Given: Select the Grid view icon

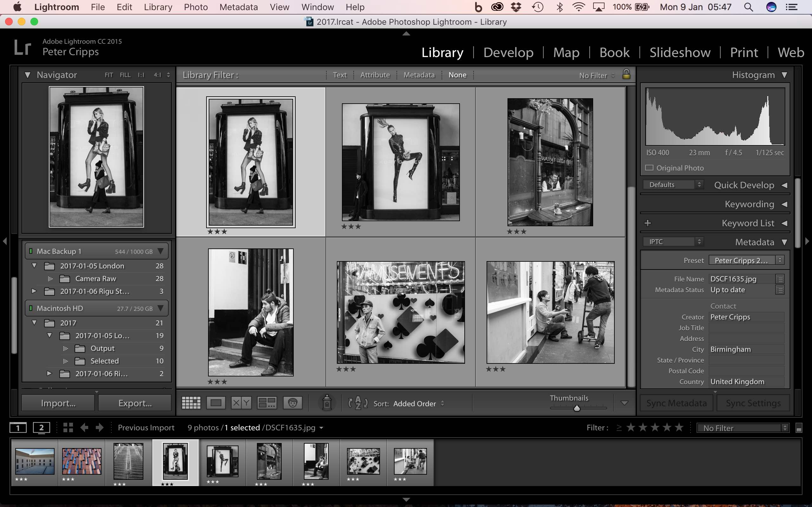Looking at the screenshot, I should (x=191, y=402).
